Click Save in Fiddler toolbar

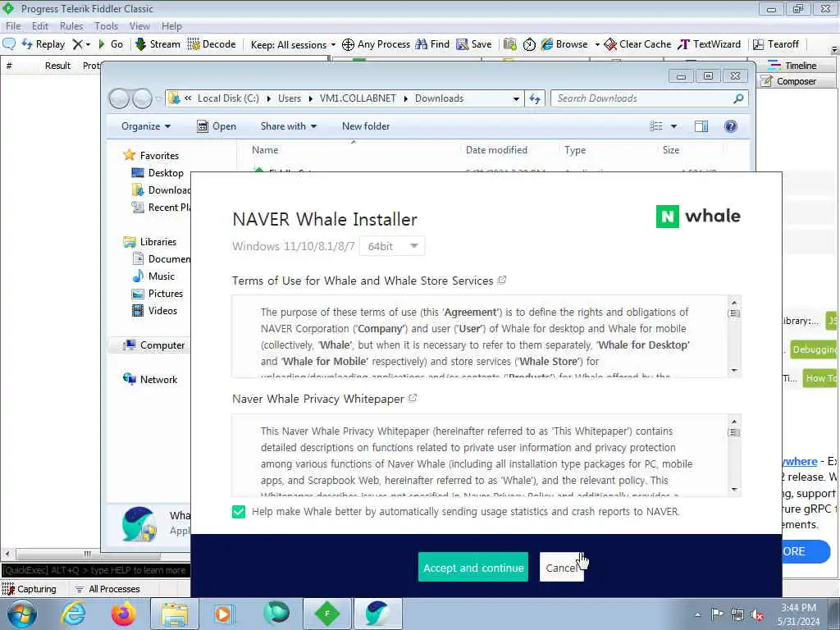[473, 44]
